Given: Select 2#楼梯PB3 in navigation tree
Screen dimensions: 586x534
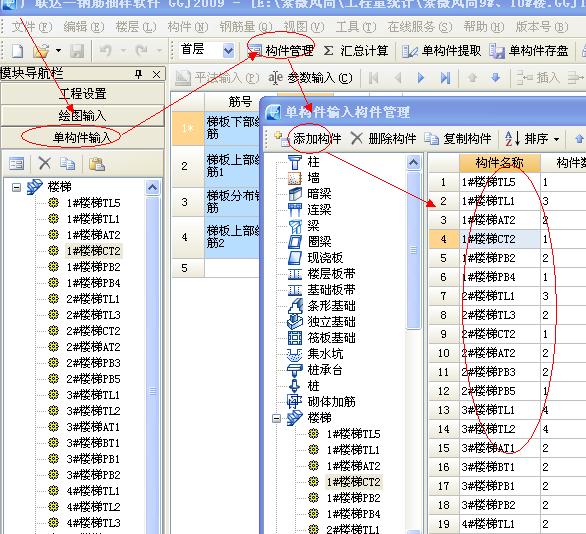Looking at the screenshot, I should (x=93, y=363).
